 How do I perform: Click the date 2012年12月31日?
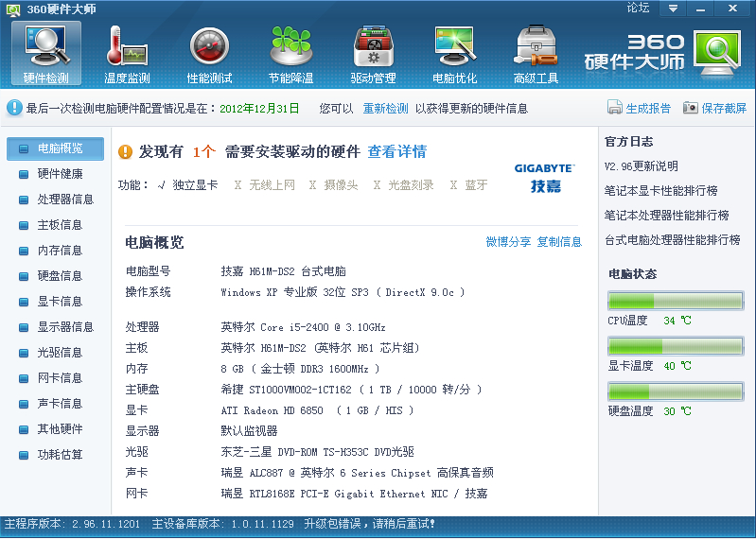coord(259,109)
